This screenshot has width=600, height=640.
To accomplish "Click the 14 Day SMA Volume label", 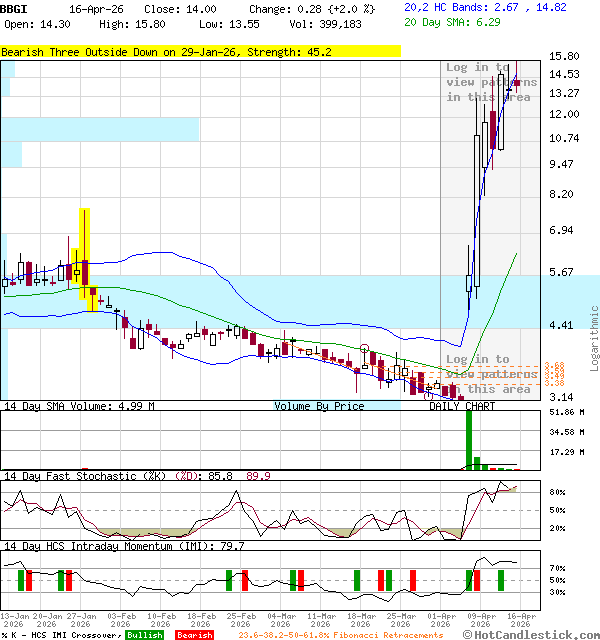I will tap(80, 406).
